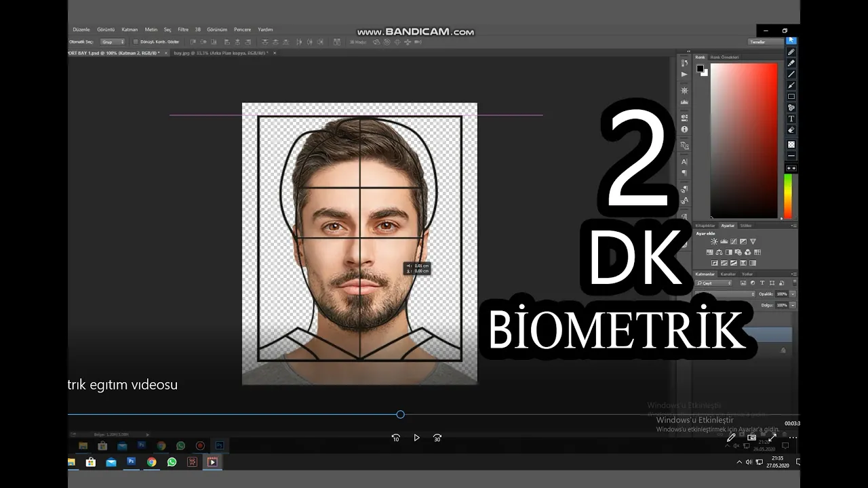Screen dimensions: 868x488
Task: Select the rectangle tool in drawing toolbar
Action: [791, 96]
